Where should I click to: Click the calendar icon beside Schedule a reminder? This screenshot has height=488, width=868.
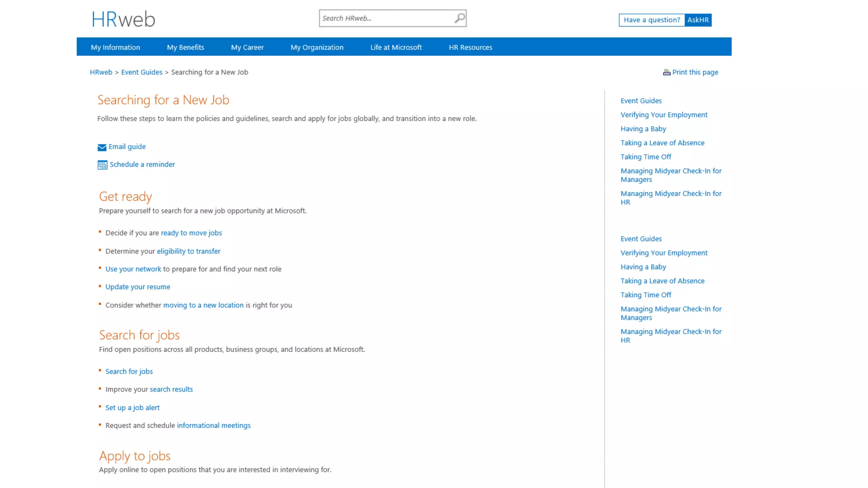pyautogui.click(x=102, y=165)
